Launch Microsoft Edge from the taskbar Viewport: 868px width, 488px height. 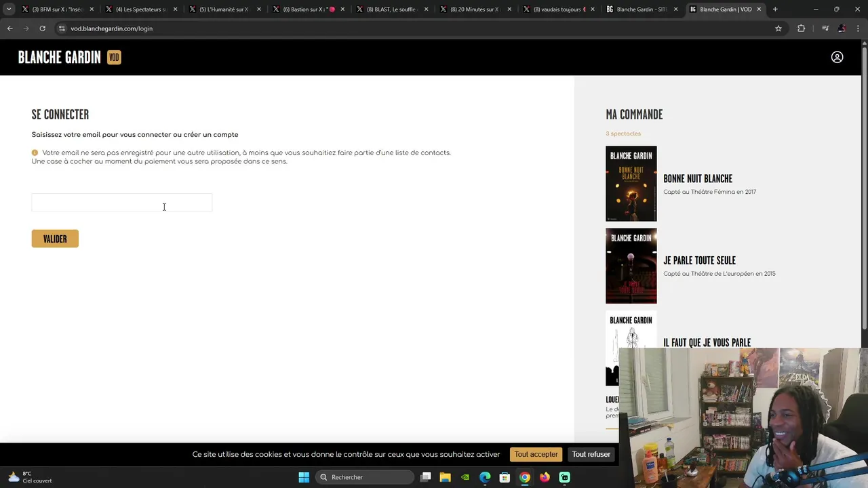(x=485, y=477)
